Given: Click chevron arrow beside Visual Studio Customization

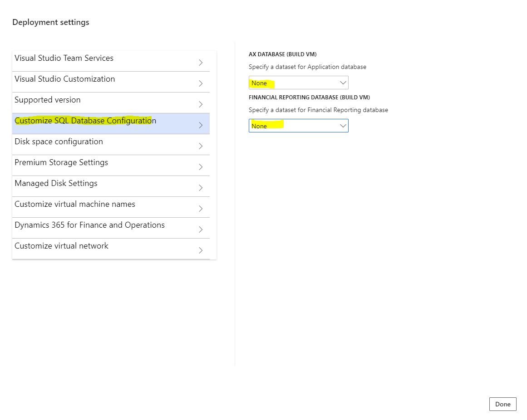Looking at the screenshot, I should coord(201,83).
